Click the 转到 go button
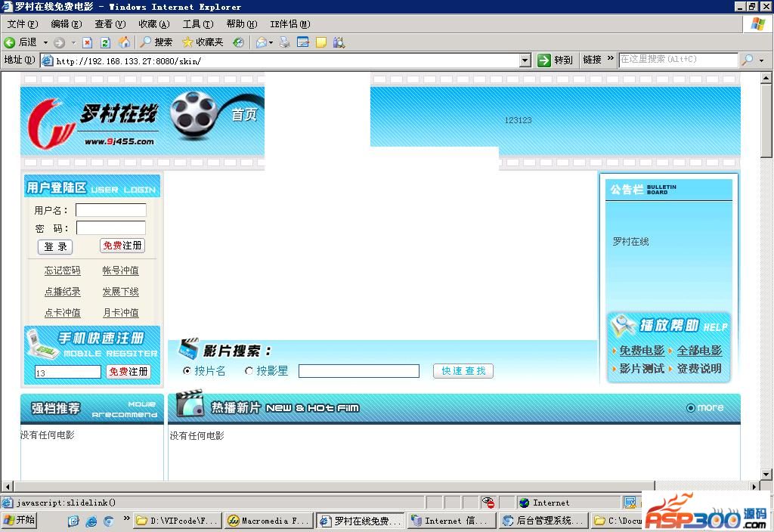Viewport: 774px width, 532px height. point(556,60)
